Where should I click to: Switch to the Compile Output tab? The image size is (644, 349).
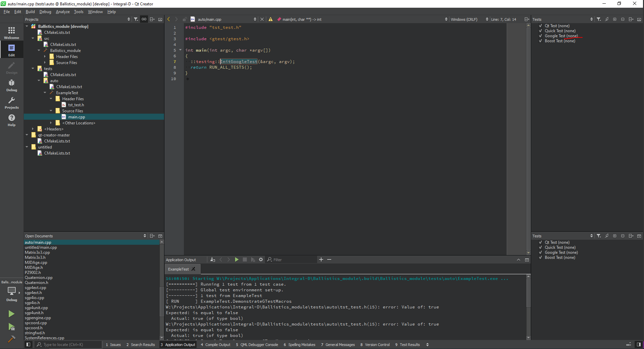215,345
